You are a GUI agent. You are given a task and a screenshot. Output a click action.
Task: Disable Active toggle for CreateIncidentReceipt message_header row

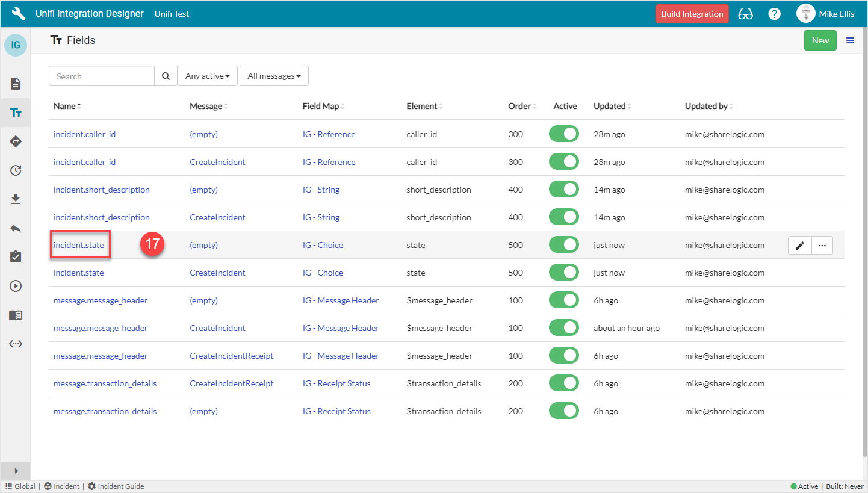pos(563,356)
